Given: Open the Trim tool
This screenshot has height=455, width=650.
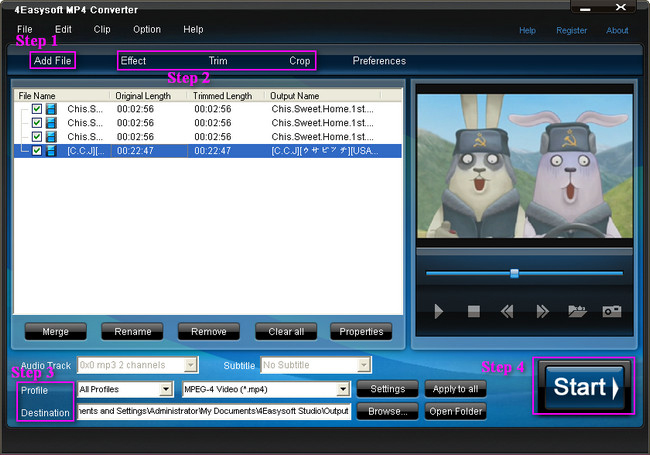Looking at the screenshot, I should pyautogui.click(x=218, y=61).
